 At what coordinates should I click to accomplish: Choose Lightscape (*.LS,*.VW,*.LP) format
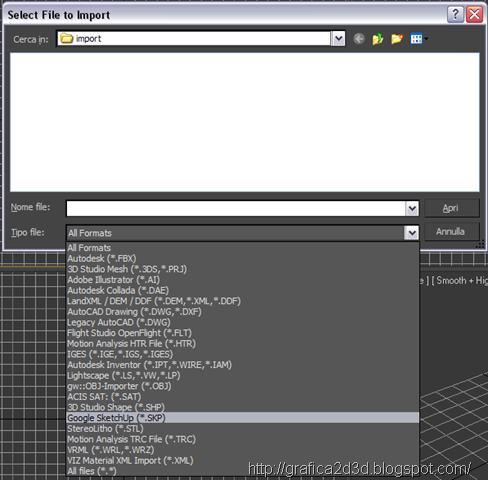click(x=242, y=375)
